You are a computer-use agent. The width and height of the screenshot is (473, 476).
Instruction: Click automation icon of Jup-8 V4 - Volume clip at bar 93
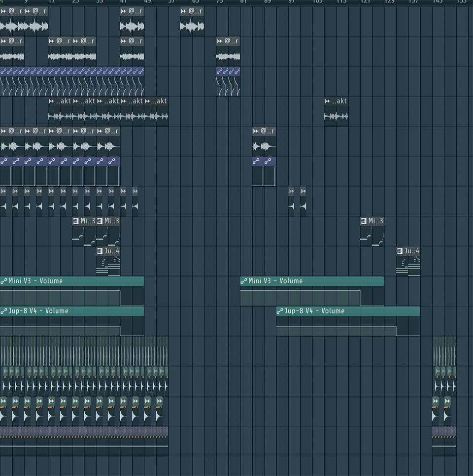(279, 311)
